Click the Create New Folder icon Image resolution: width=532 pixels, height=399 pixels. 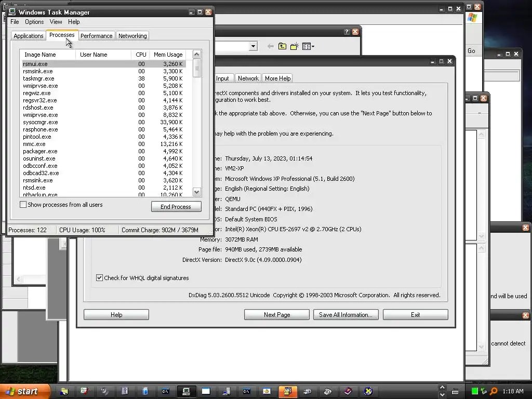(294, 46)
